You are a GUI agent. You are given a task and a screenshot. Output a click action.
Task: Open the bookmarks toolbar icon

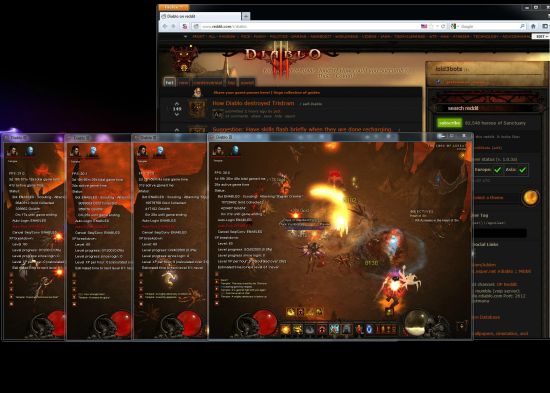tap(545, 26)
